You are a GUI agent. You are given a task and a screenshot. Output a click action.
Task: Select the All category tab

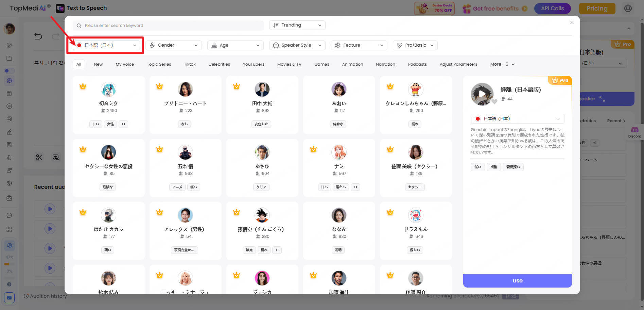(79, 64)
